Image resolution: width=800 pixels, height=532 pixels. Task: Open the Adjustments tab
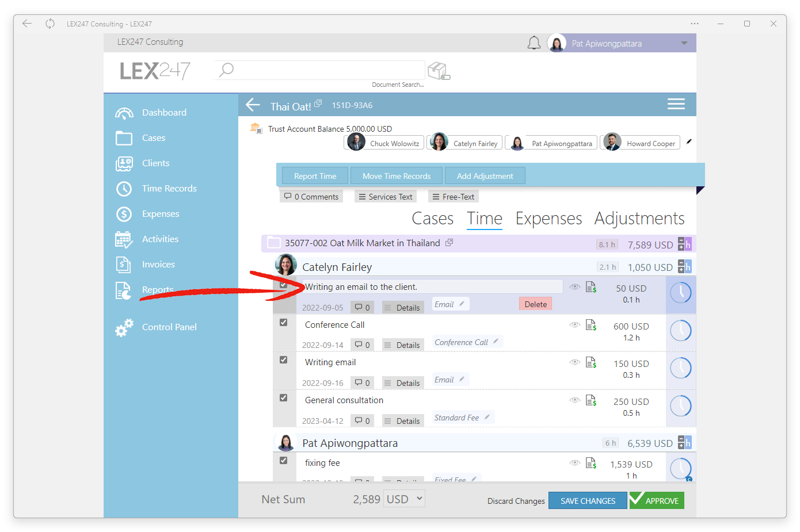(639, 219)
